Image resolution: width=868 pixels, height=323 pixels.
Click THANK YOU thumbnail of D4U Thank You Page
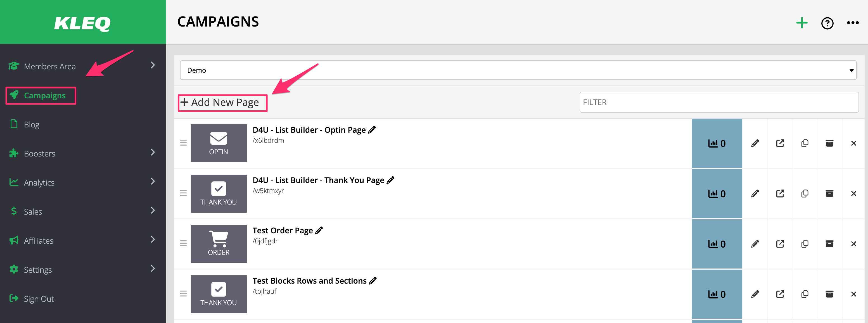219,193
